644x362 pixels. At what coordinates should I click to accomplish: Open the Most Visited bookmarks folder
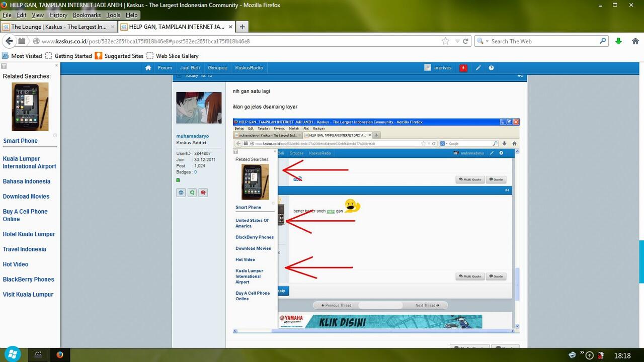click(x=22, y=56)
